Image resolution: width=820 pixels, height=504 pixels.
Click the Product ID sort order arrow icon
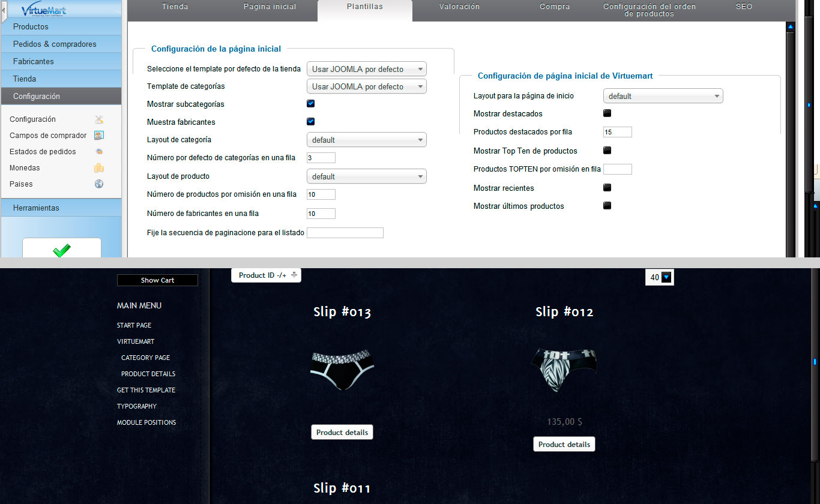[294, 275]
